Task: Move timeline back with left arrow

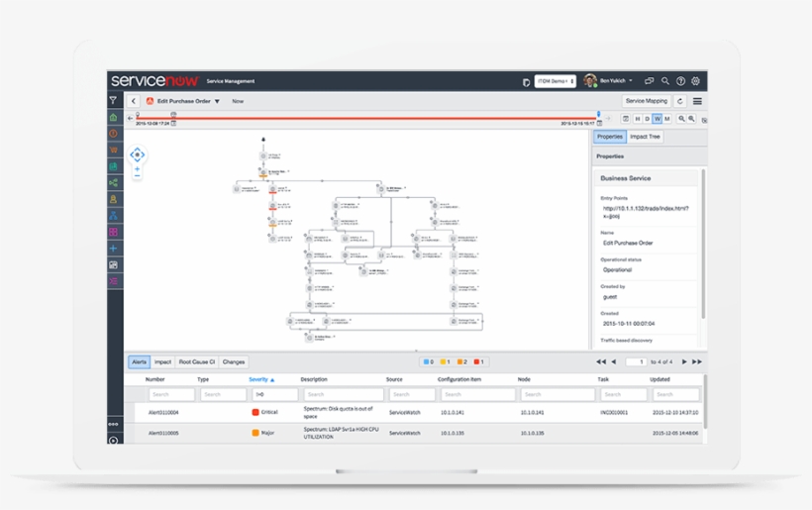Action: 130,119
